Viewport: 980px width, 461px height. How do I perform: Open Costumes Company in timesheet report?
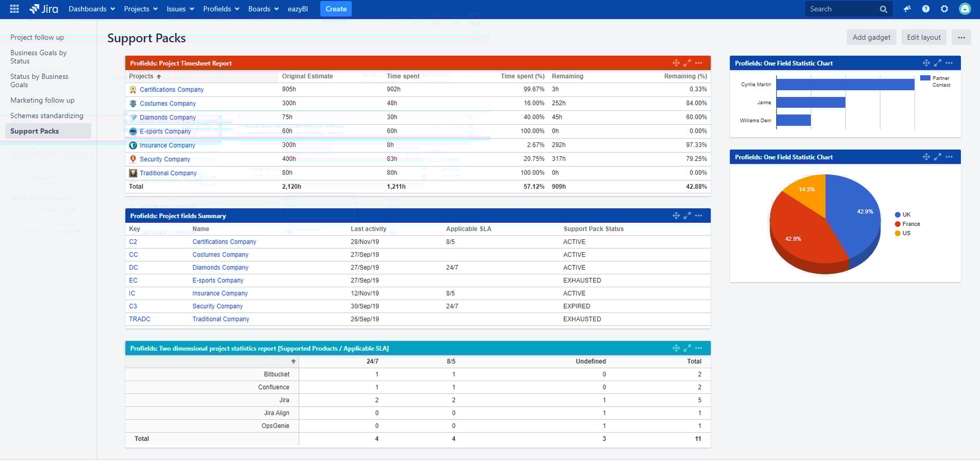click(x=168, y=103)
